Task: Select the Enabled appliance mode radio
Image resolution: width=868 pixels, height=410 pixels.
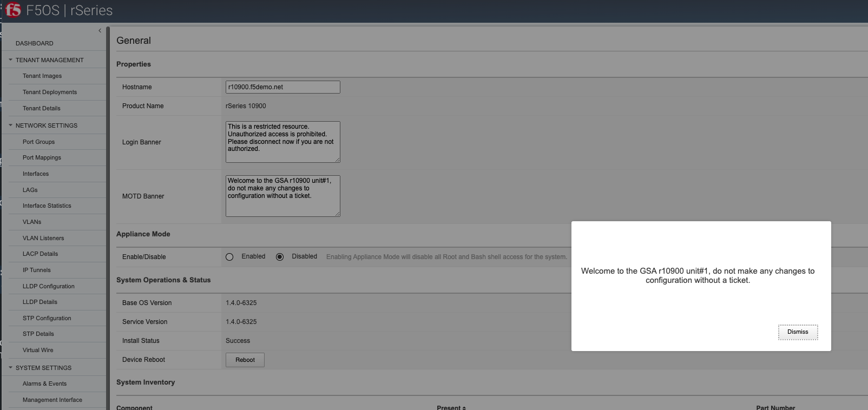Action: point(229,257)
